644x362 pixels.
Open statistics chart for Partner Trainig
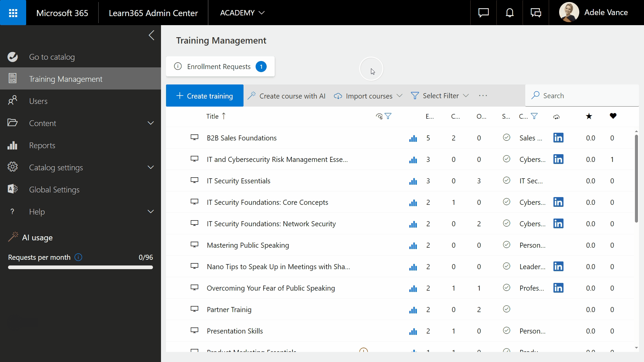click(413, 310)
